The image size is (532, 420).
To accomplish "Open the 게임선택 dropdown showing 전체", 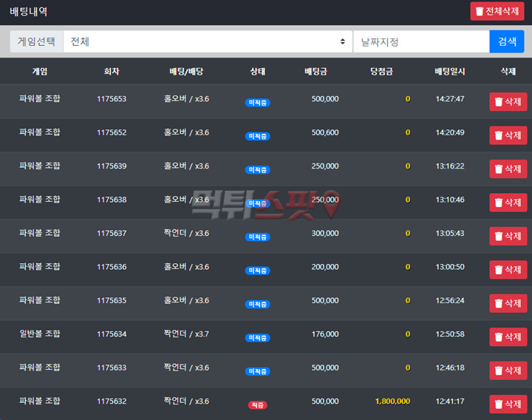I will tap(208, 41).
